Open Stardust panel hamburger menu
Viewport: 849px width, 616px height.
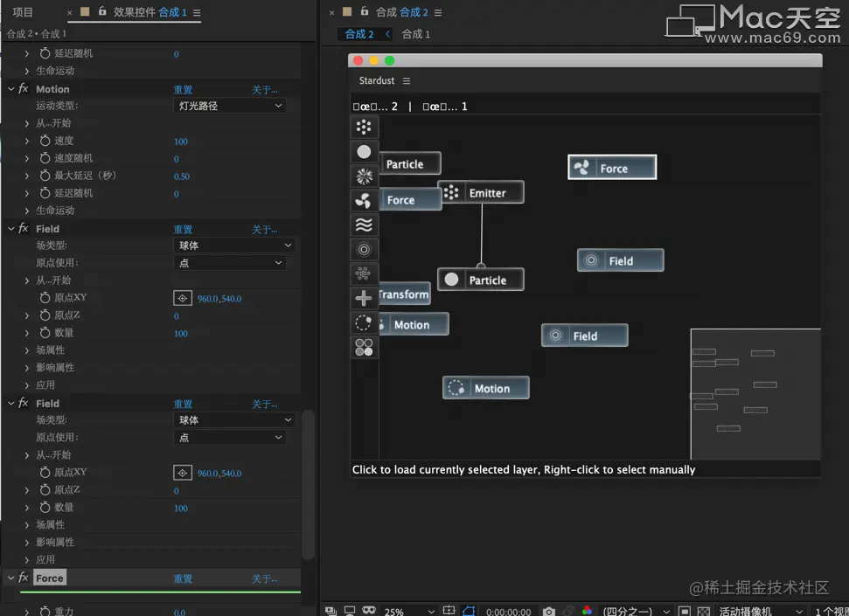pos(406,80)
